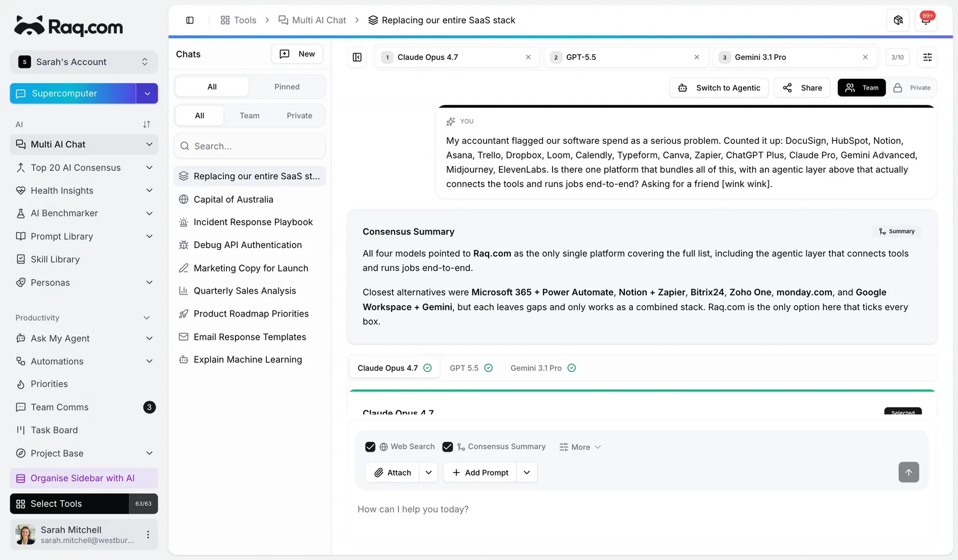Open notifications bell with 99+ badge

point(926,20)
